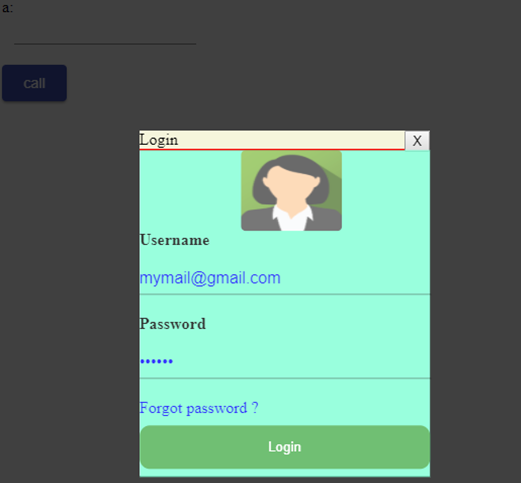The height and width of the screenshot is (483, 521).
Task: Click the Login heading text in header
Action: click(159, 140)
